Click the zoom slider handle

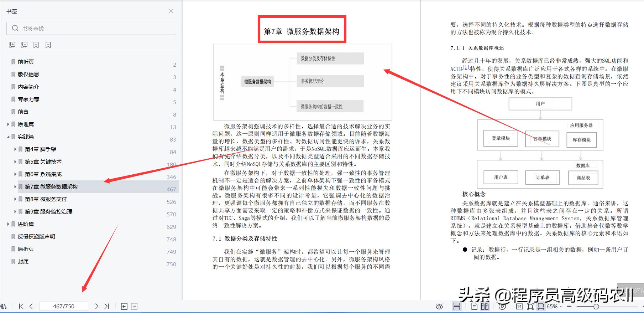point(596,307)
